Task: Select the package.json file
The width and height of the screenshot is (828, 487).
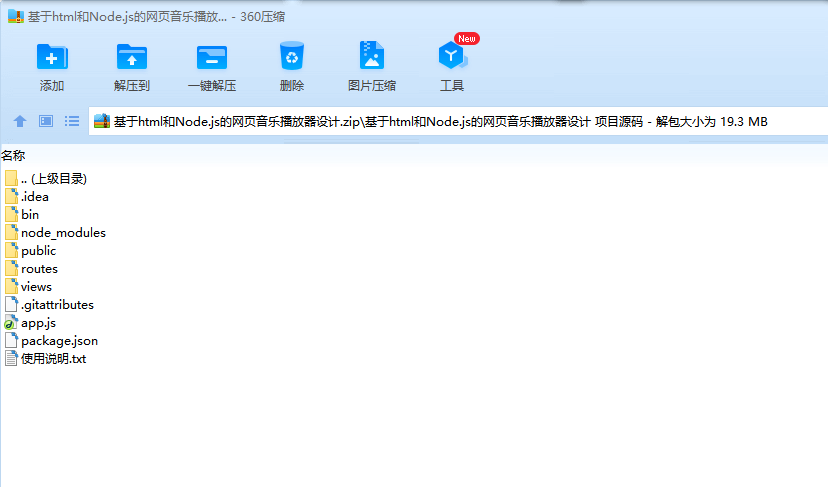Action: (x=52, y=340)
